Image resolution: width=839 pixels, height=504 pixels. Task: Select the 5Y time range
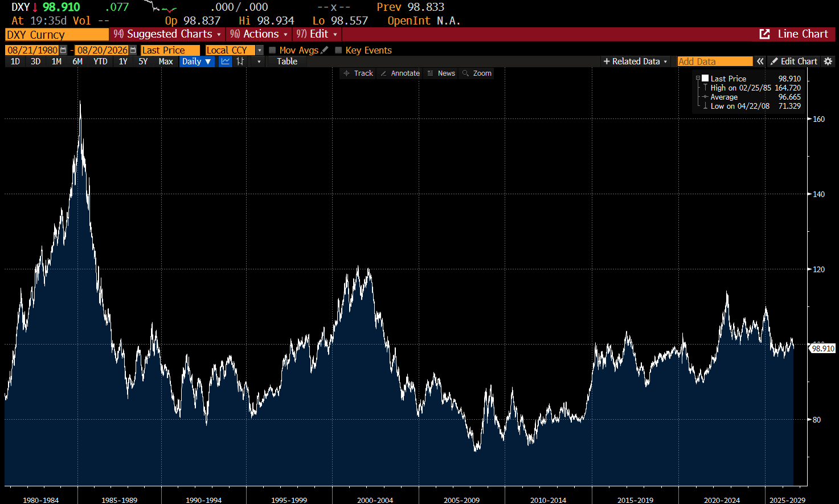[143, 62]
